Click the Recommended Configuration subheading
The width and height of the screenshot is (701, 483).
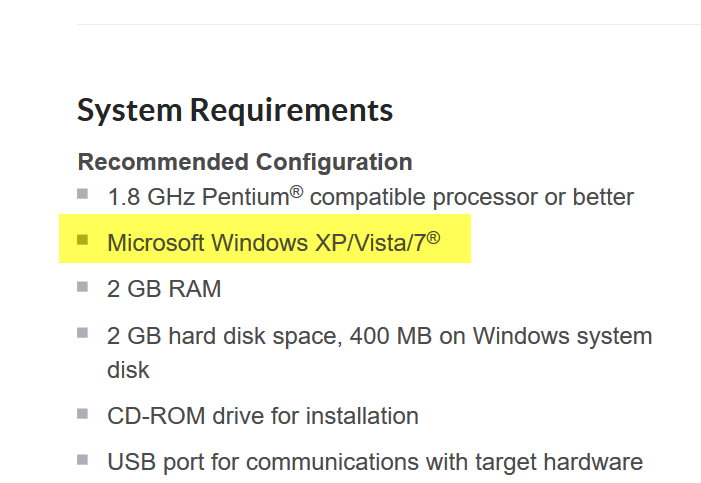coord(245,162)
